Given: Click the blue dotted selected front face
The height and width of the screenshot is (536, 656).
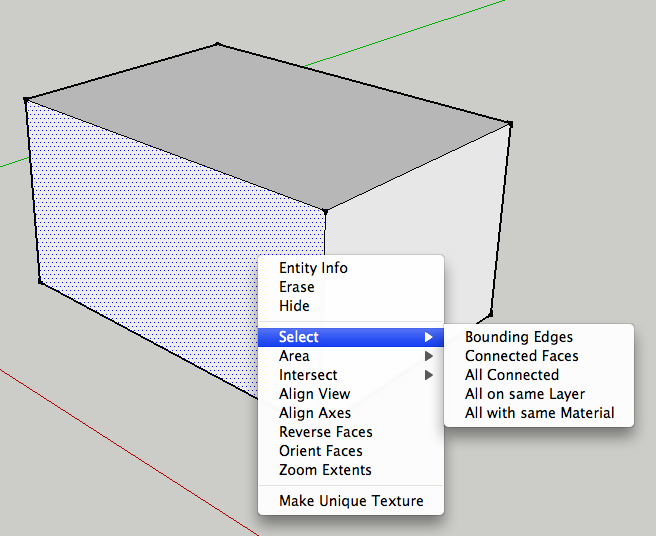Looking at the screenshot, I should tap(150, 250).
